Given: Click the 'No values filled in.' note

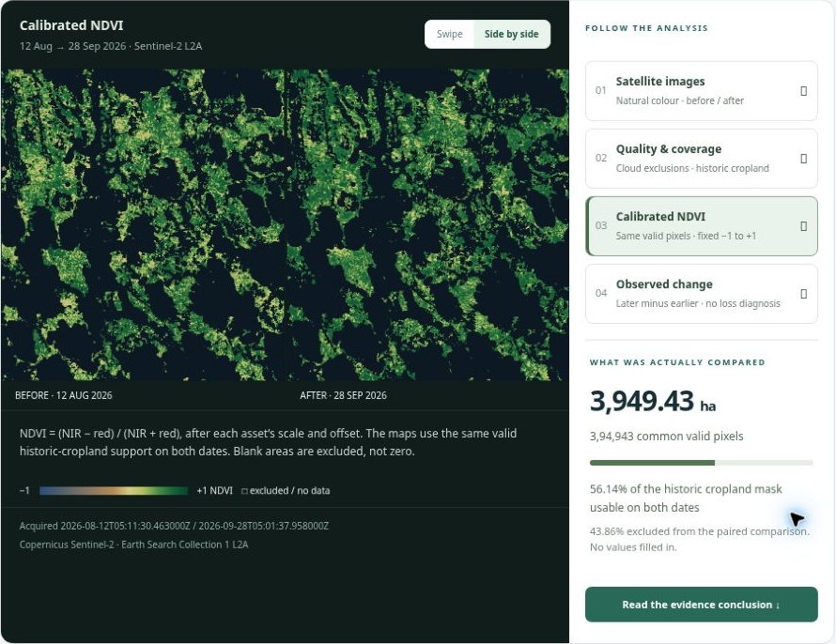Looking at the screenshot, I should click(633, 547).
